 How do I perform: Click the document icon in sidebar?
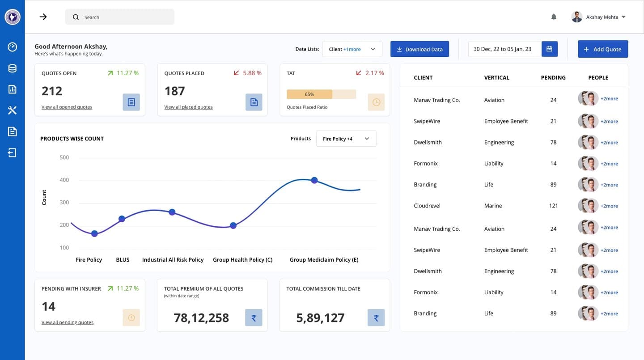click(13, 131)
